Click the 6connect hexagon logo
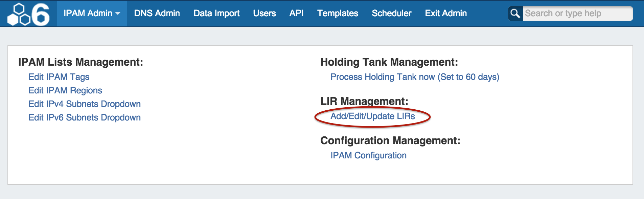 point(28,14)
